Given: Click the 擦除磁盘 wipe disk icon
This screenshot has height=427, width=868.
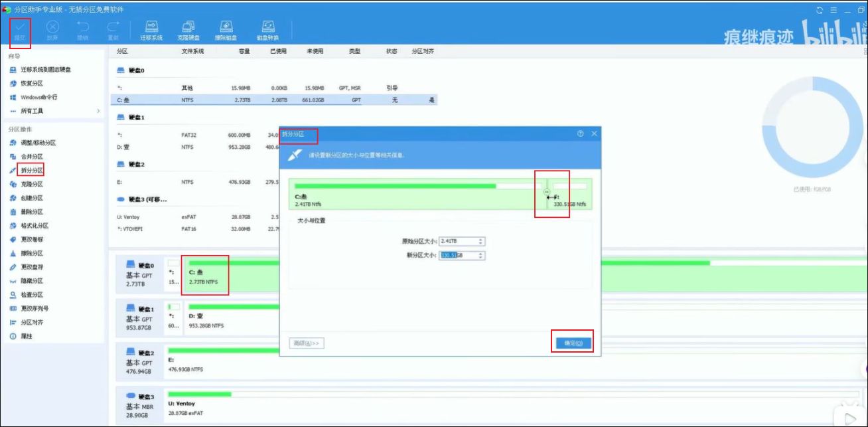Looking at the screenshot, I should click(x=226, y=30).
